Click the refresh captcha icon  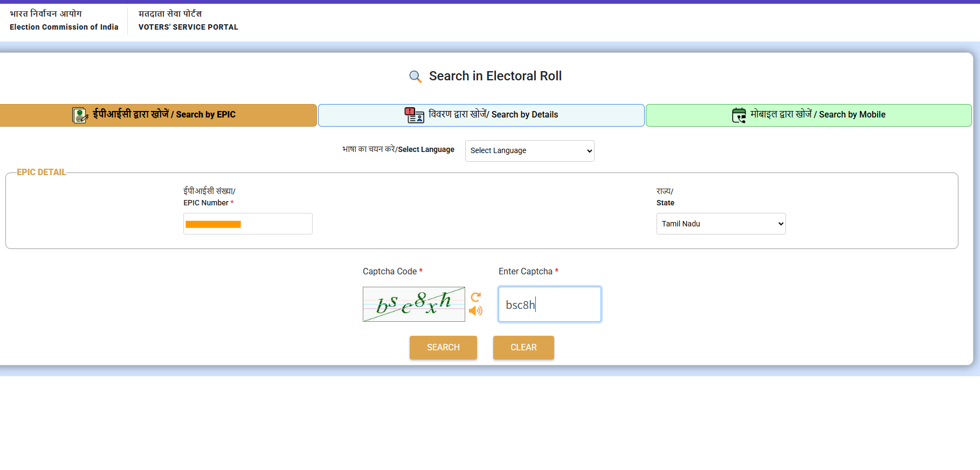475,297
